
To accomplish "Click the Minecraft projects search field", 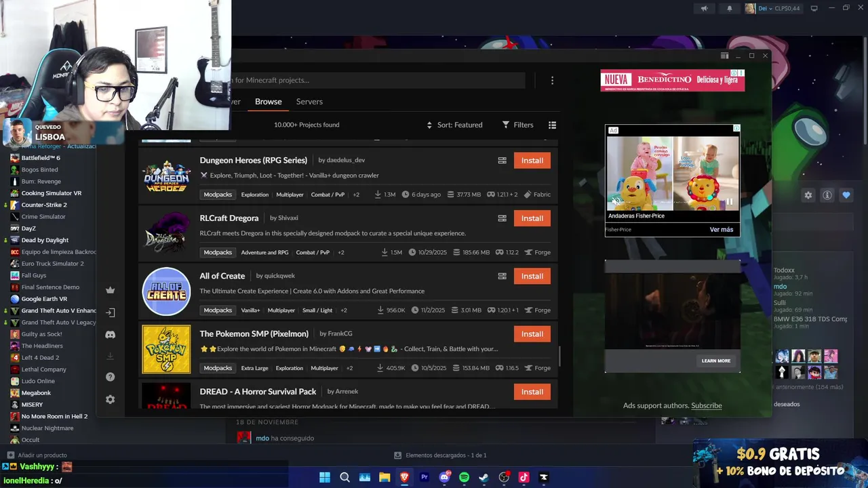I will click(x=378, y=80).
